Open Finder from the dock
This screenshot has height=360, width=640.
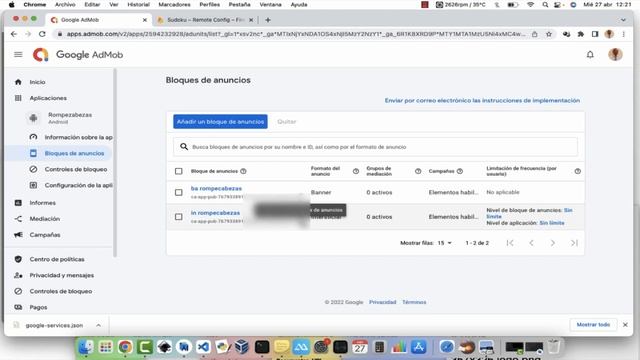pyautogui.click(x=86, y=347)
